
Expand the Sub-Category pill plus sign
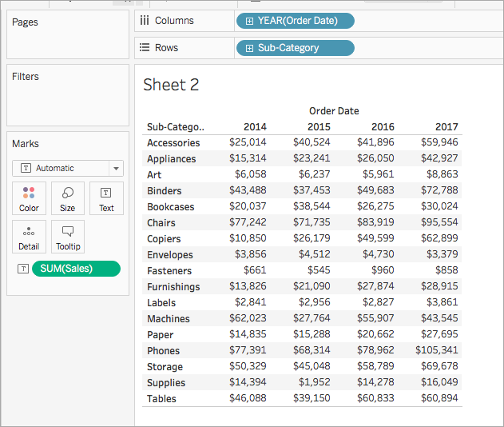point(249,48)
